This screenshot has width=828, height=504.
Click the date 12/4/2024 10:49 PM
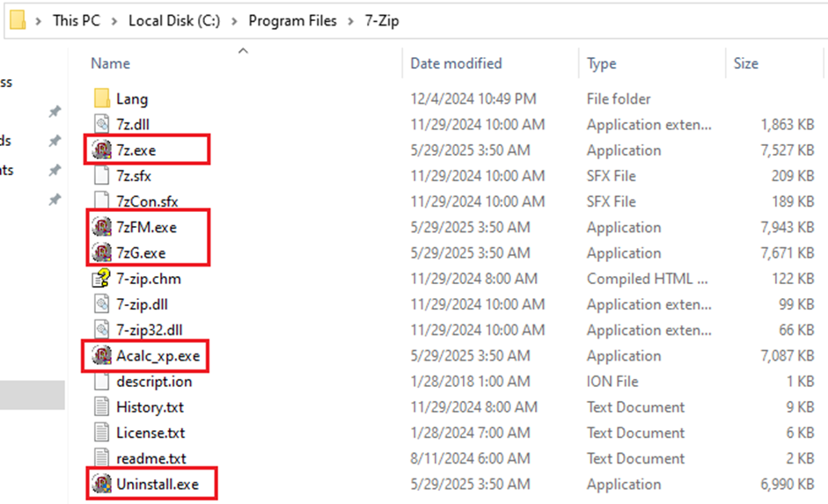tap(473, 99)
